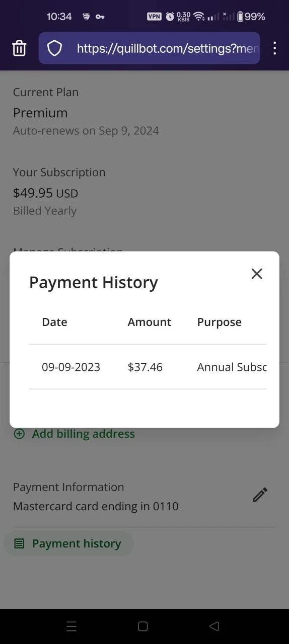
Task: Open the browser three-dot menu
Action: tap(274, 48)
